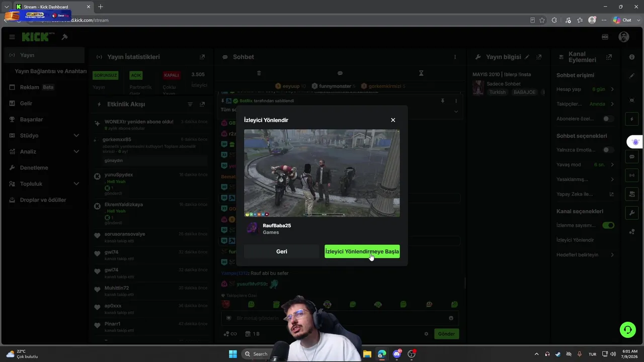Open the Sohbet panel options menu
This screenshot has height=362, width=644.
click(x=455, y=57)
